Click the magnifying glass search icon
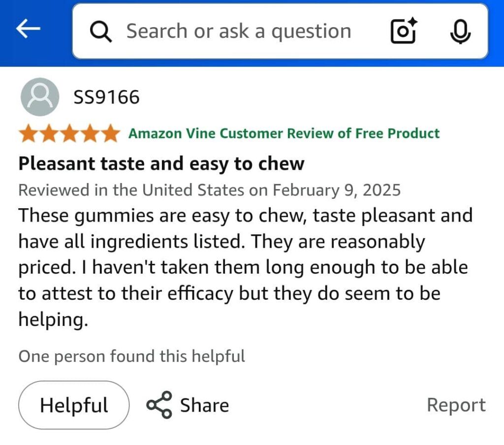Image resolution: width=504 pixels, height=445 pixels. 101,32
